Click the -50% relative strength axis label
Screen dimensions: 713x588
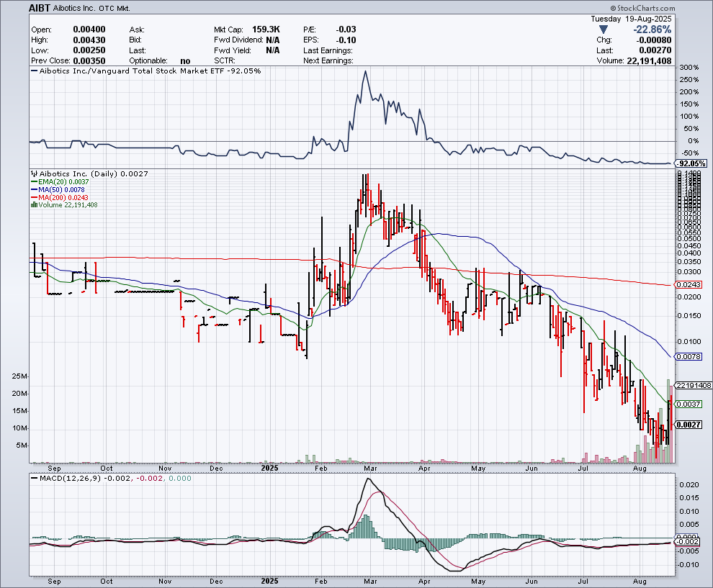(x=689, y=153)
